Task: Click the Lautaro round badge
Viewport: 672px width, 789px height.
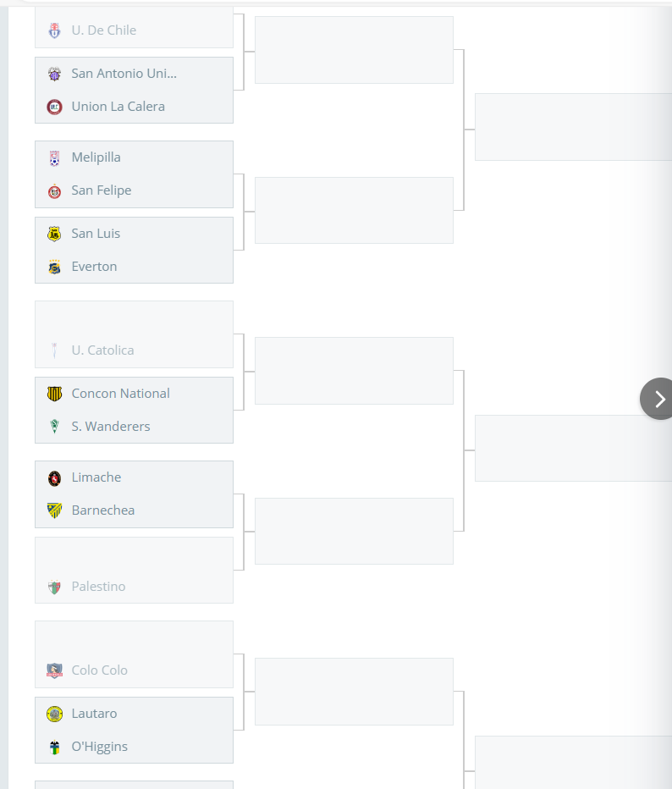Action: click(54, 714)
